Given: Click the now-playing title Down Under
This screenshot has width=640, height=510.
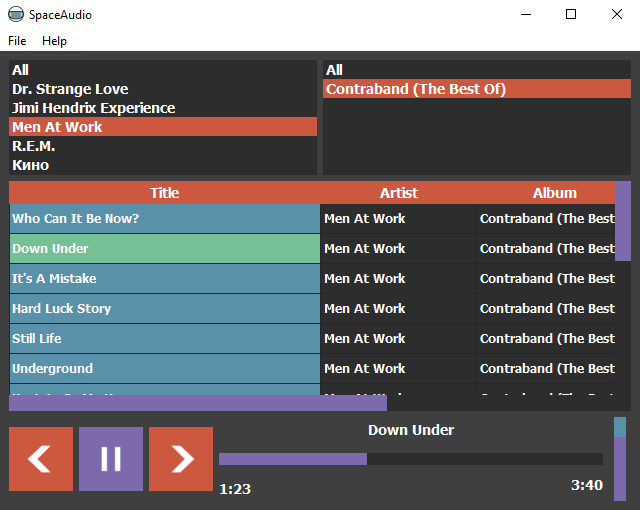Looking at the screenshot, I should click(x=411, y=430).
